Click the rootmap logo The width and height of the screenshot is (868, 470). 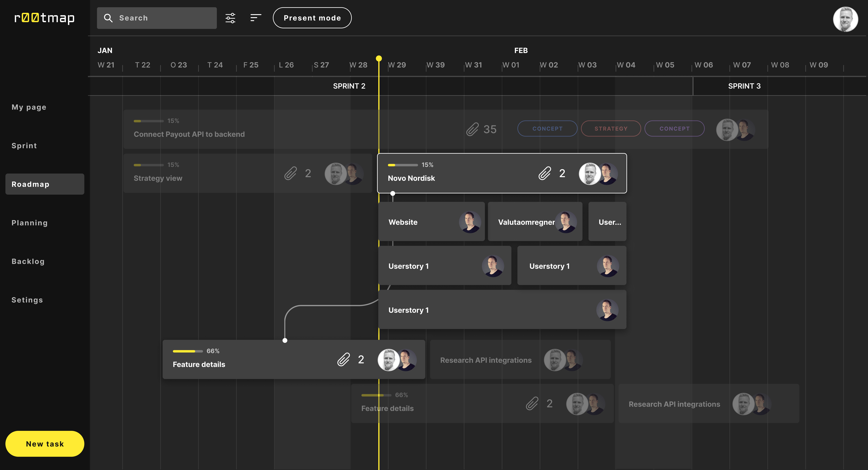click(x=44, y=18)
